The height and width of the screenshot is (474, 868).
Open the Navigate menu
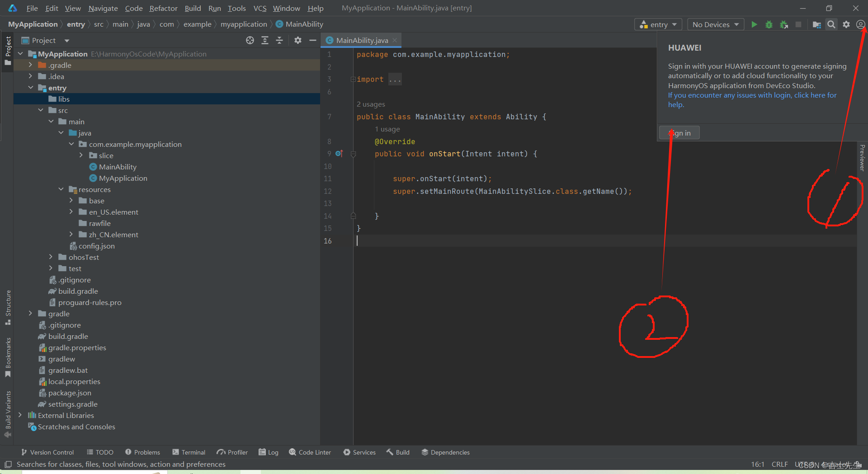[x=103, y=8]
